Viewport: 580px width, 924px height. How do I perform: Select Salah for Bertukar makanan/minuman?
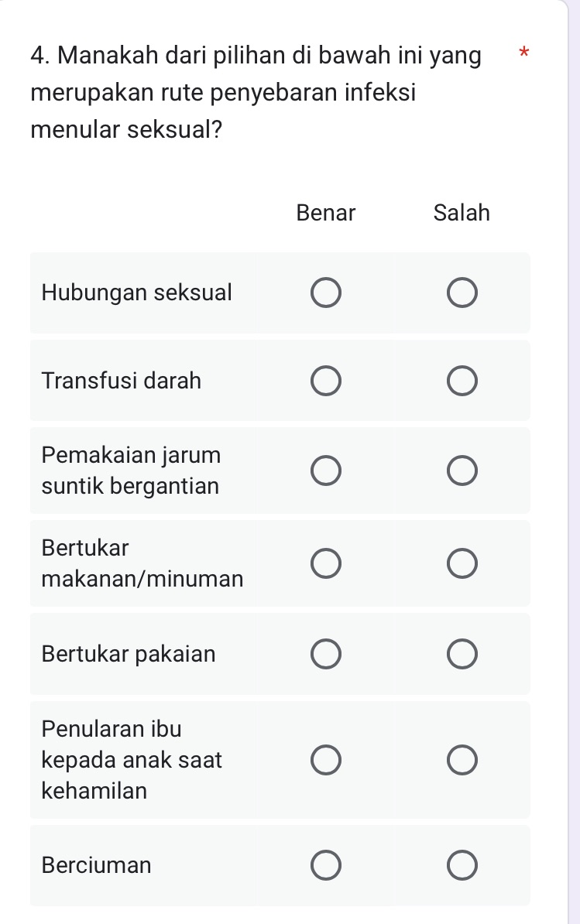(x=462, y=563)
